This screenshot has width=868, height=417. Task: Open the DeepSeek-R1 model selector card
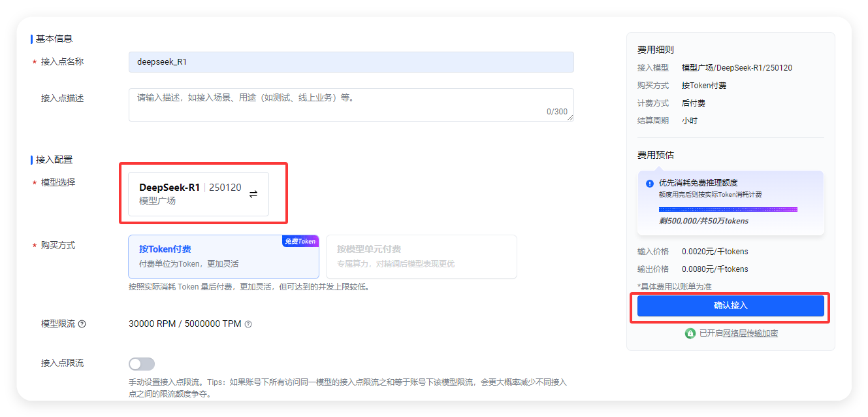click(x=199, y=194)
